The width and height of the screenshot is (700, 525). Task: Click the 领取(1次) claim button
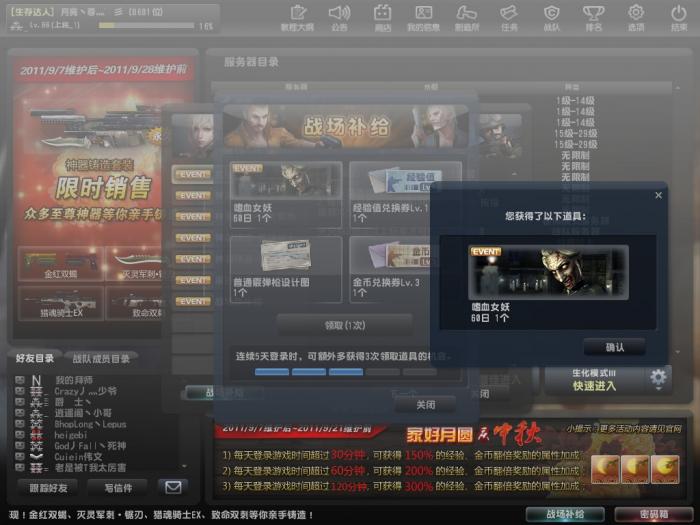pyautogui.click(x=345, y=325)
